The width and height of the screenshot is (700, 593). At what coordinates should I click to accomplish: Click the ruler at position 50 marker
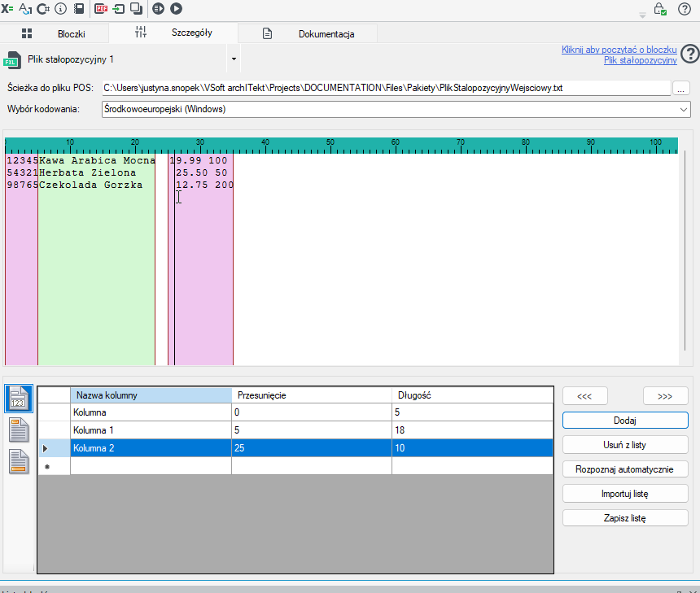tap(330, 145)
